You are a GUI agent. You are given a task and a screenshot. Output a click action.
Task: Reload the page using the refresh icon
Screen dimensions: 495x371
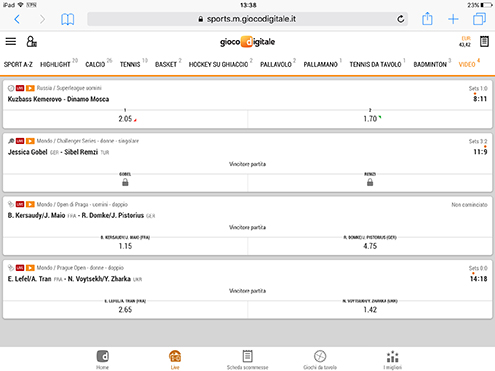(401, 19)
